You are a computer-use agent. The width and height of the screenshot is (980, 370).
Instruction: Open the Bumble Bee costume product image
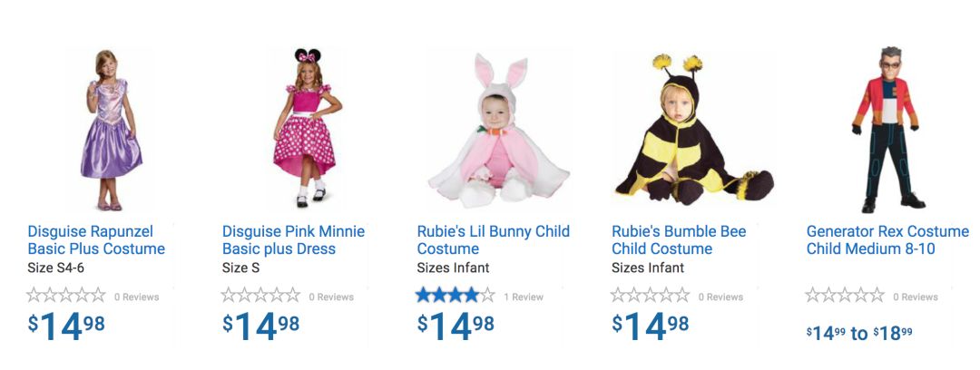pos(693,130)
